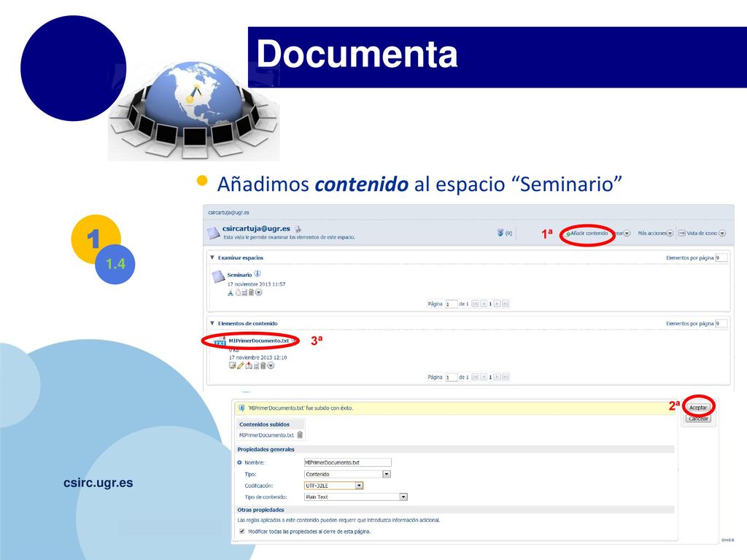Open Tipo de contenido dropdown Plain Text
Viewport: 747px width, 560px height.
(355, 497)
